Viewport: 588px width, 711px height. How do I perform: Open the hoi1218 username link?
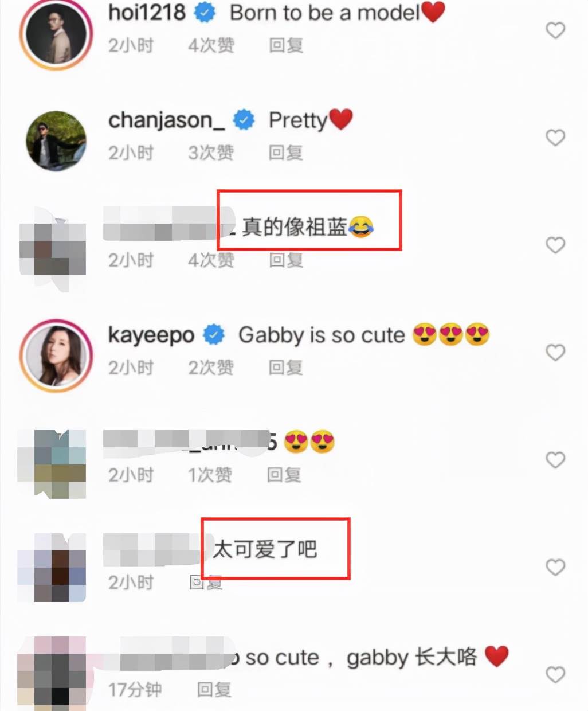pos(147,12)
